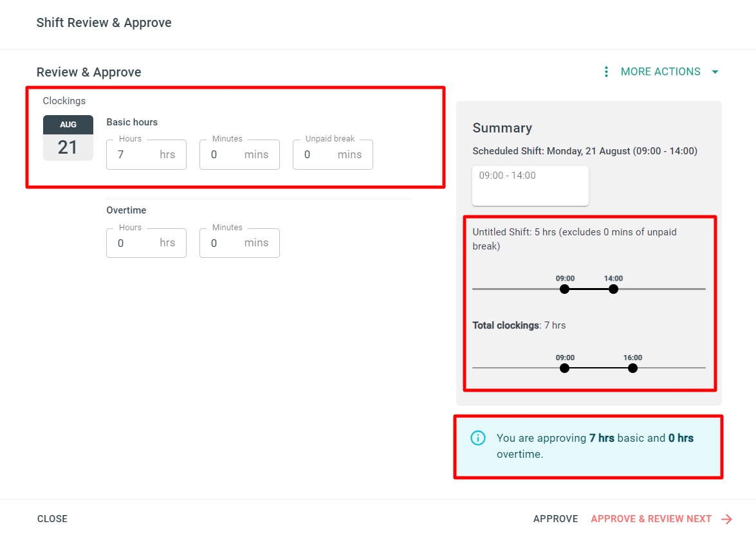Click the Untitled Shift: 5 hrs description
Screen dimensions: 756x535
(x=575, y=239)
